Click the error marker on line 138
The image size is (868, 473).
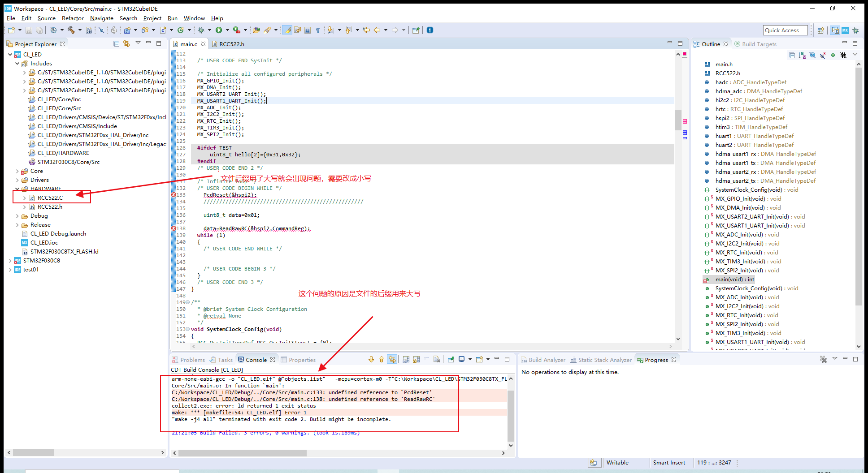point(174,228)
